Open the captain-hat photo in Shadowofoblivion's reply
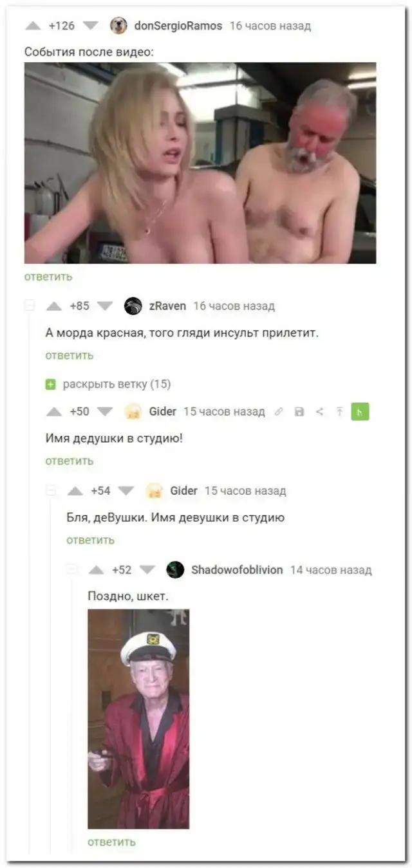The image size is (412, 868). pyautogui.click(x=138, y=719)
